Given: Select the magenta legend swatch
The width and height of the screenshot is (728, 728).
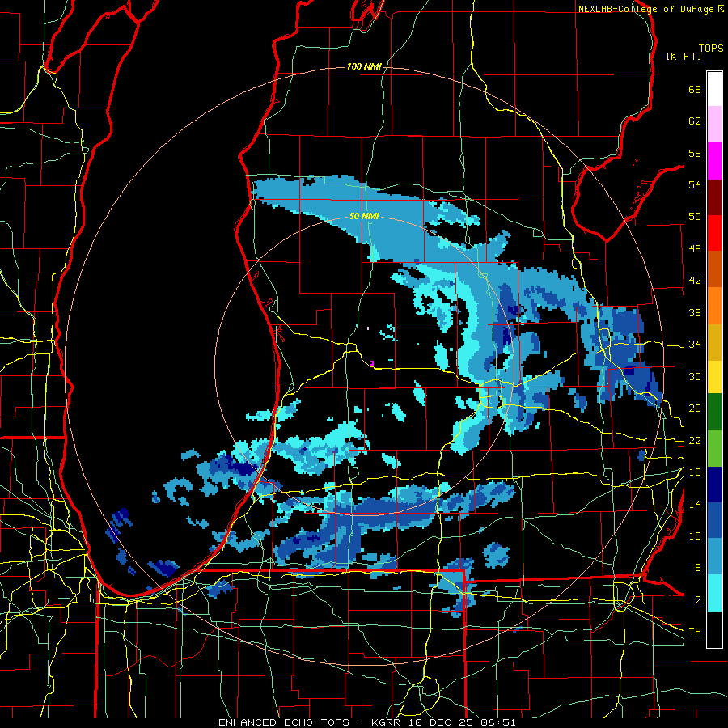Looking at the screenshot, I should coord(714,161).
